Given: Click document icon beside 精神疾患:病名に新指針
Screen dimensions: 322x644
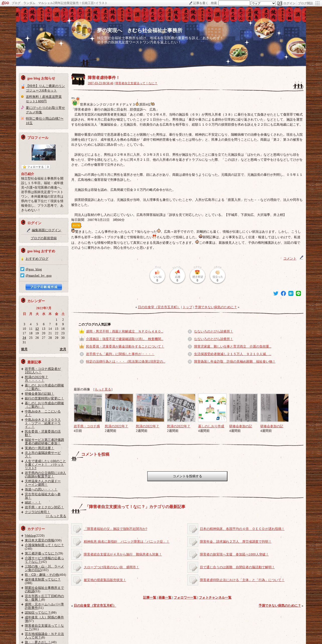Looking at the screenshot, I should pos(76,541).
